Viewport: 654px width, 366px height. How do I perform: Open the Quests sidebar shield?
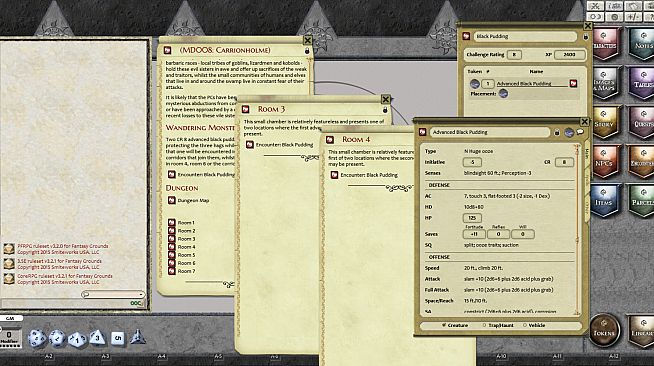642,123
